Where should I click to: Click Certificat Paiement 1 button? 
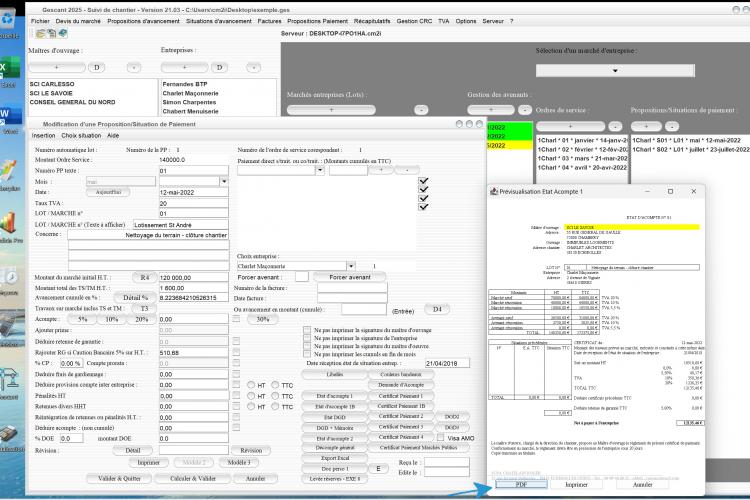click(x=401, y=396)
